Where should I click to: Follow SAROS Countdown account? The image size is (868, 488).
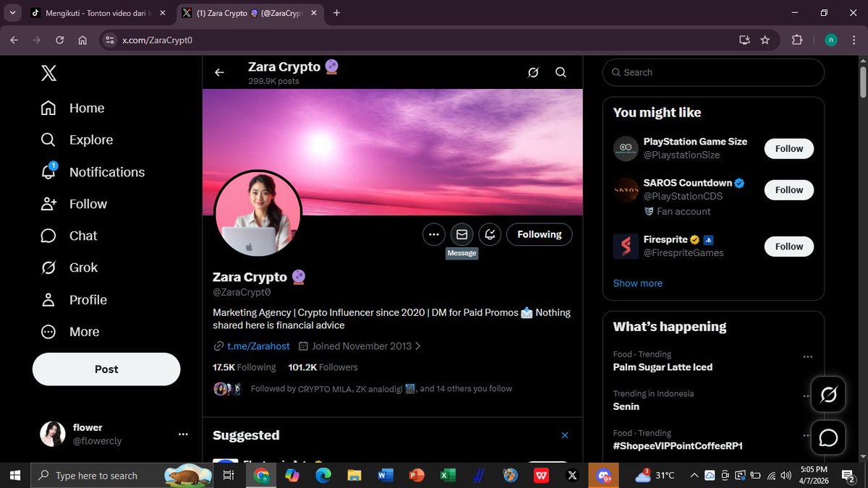pyautogui.click(x=789, y=190)
